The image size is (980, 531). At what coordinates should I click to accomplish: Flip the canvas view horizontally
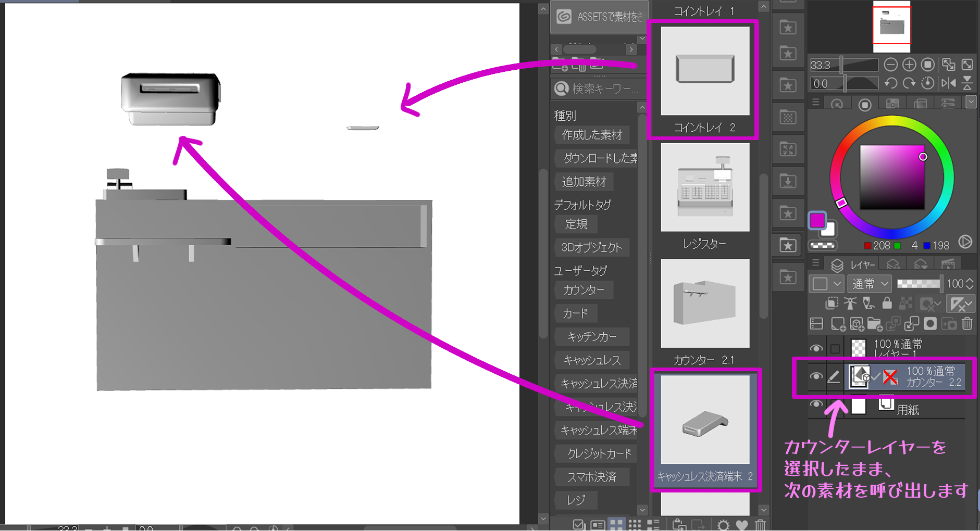pyautogui.click(x=949, y=83)
